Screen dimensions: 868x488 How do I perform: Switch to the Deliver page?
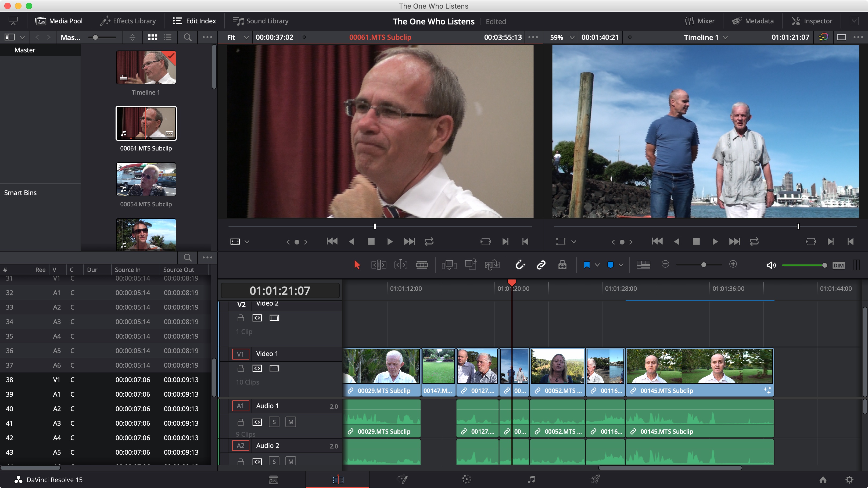[x=596, y=479]
